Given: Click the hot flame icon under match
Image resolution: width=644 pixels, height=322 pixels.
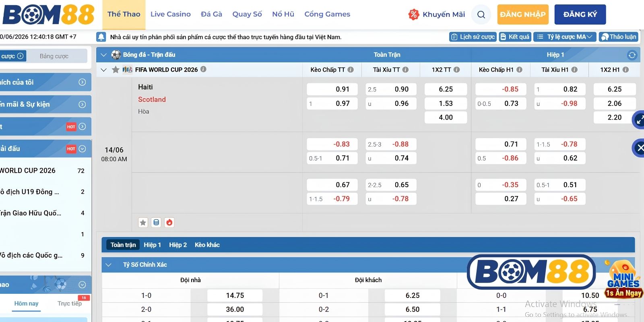Looking at the screenshot, I should [169, 222].
